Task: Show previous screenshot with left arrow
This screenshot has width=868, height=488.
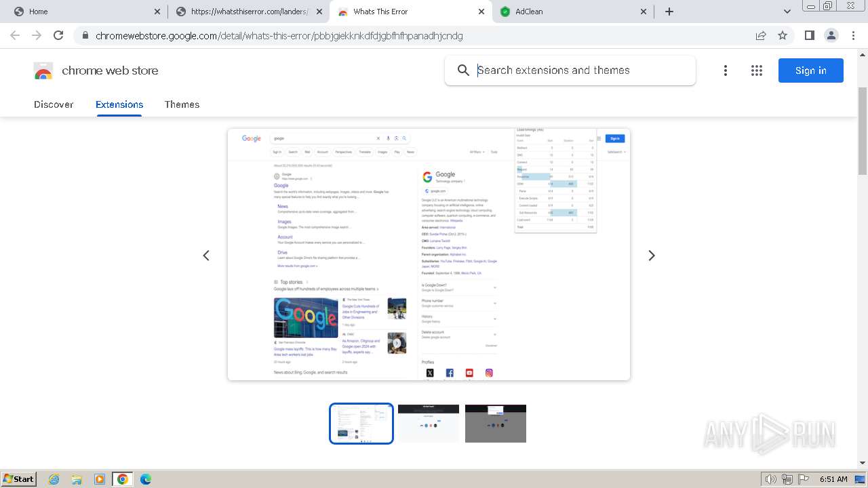Action: (206, 256)
